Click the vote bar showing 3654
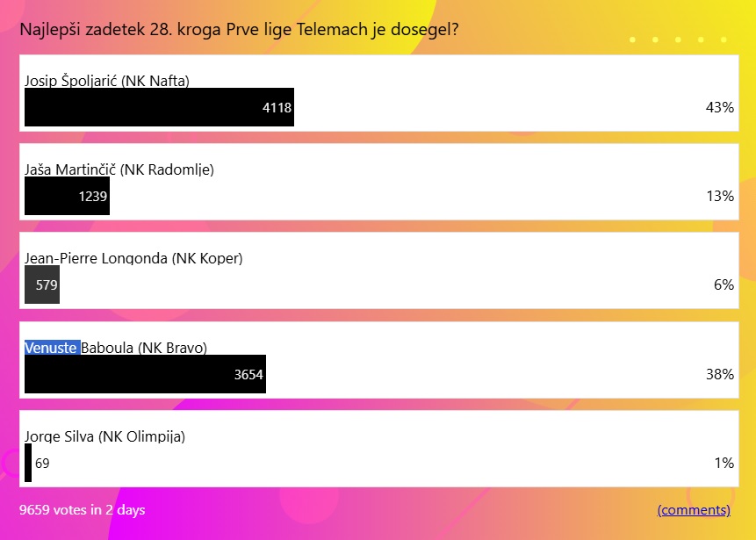756x540 pixels. [145, 374]
